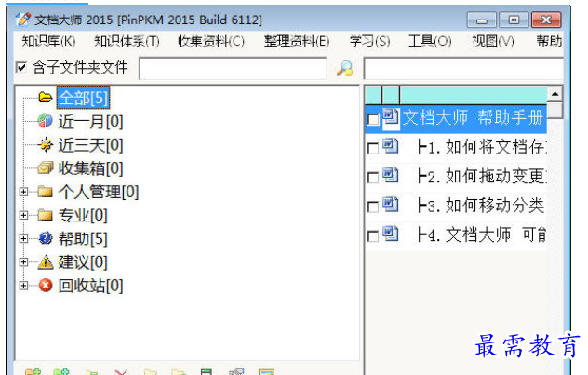
Task: Expand the 回收站[0] tree node
Action: [x=23, y=286]
